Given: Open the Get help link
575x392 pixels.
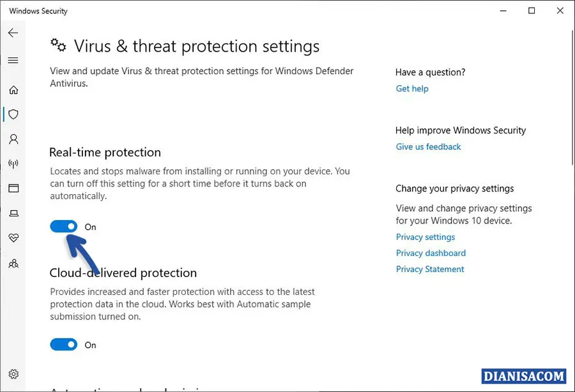Looking at the screenshot, I should tap(412, 89).
